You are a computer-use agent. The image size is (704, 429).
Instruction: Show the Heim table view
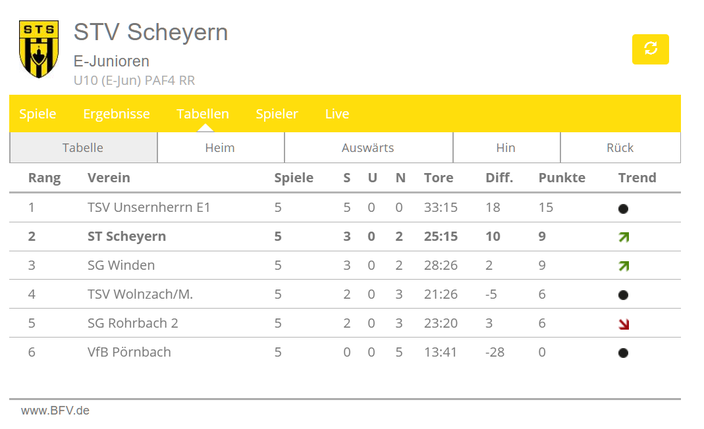click(220, 147)
